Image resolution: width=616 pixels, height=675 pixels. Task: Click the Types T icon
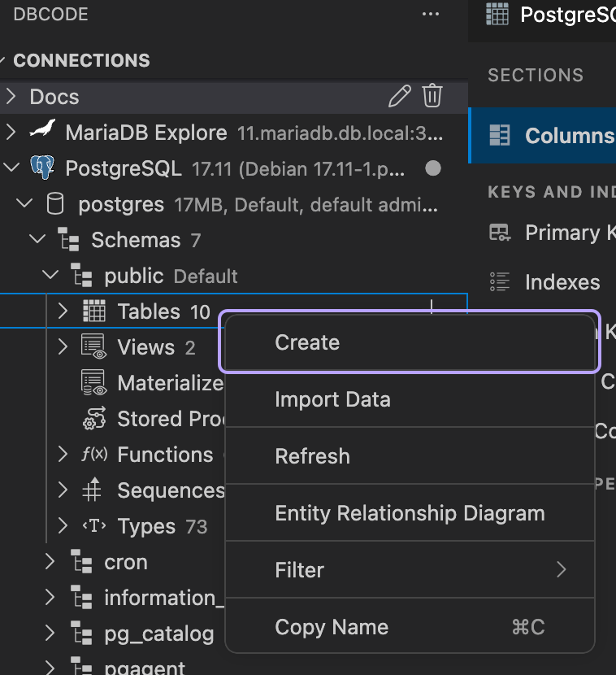(93, 525)
